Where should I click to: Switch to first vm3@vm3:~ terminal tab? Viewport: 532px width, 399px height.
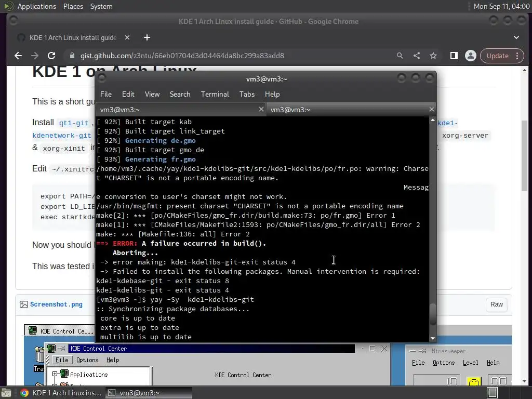[x=181, y=110]
